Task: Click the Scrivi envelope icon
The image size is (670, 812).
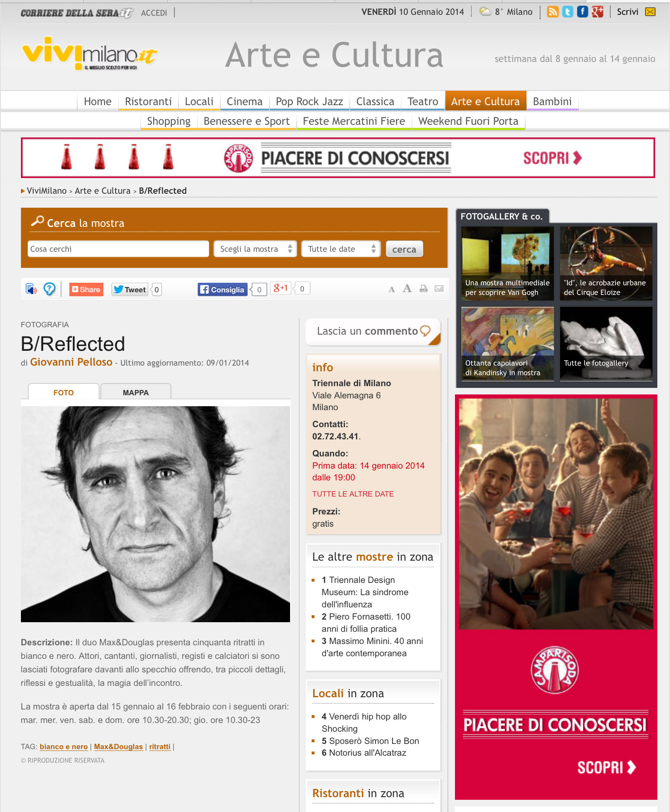Action: (650, 12)
